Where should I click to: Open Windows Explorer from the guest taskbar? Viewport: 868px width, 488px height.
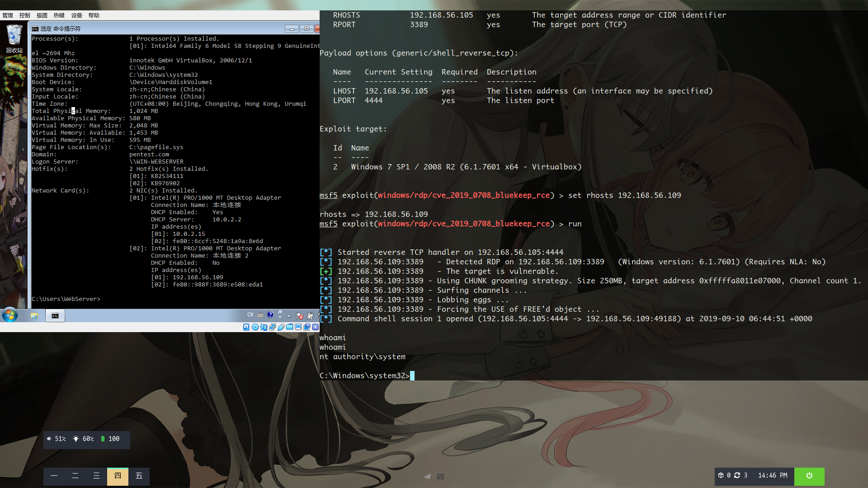point(35,315)
